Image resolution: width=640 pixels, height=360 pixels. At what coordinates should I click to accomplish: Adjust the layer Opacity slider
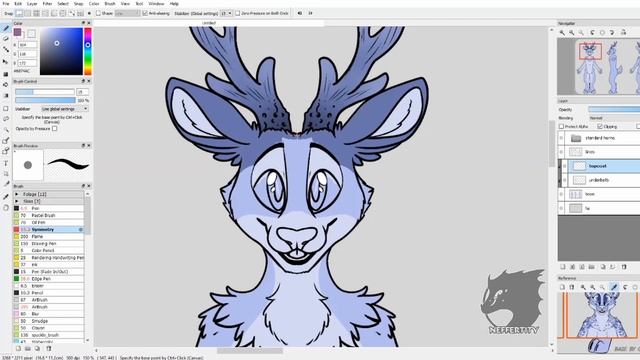614,109
